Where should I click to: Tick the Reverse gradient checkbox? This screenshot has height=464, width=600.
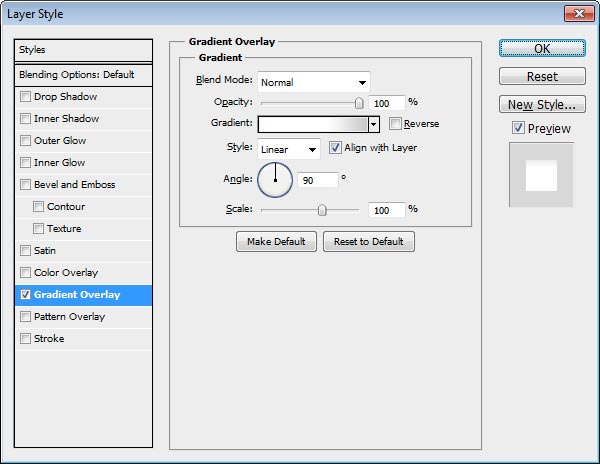[x=395, y=124]
